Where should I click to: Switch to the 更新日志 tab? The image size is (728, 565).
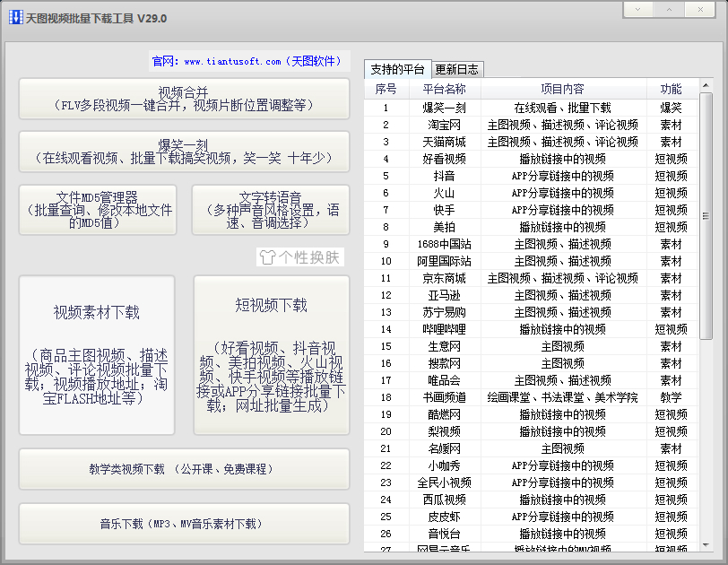pyautogui.click(x=459, y=68)
